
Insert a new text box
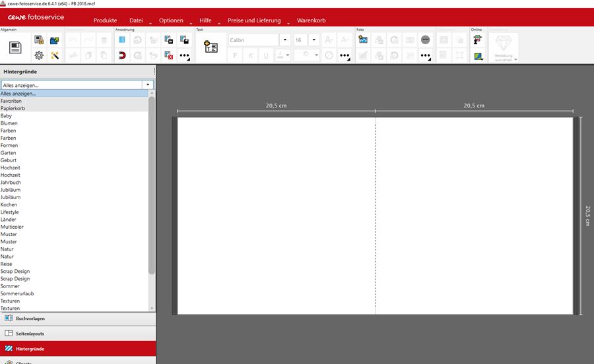click(211, 47)
